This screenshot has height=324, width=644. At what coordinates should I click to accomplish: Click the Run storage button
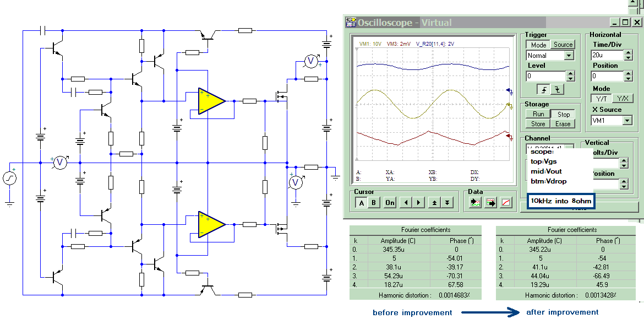click(x=538, y=114)
